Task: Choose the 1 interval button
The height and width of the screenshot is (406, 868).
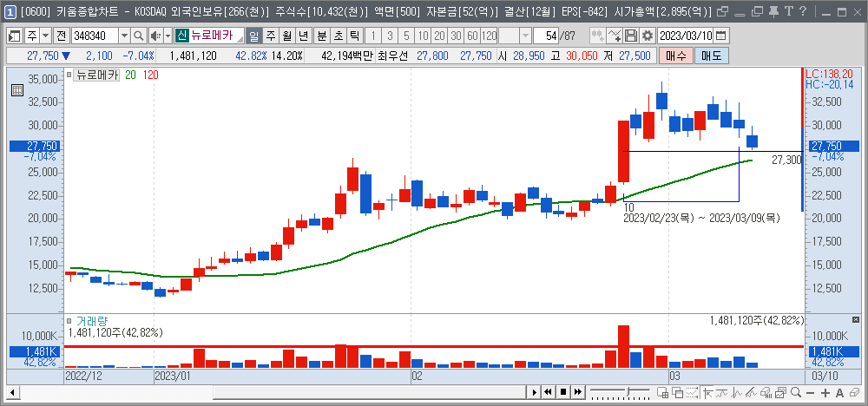Action: click(373, 36)
